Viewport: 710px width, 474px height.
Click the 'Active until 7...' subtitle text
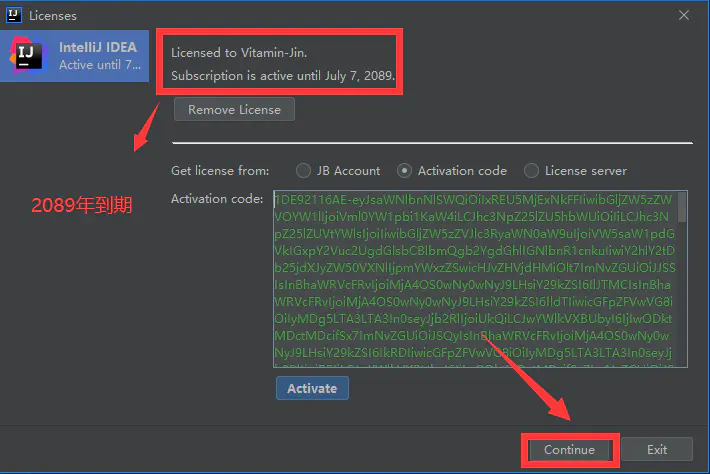[100, 65]
